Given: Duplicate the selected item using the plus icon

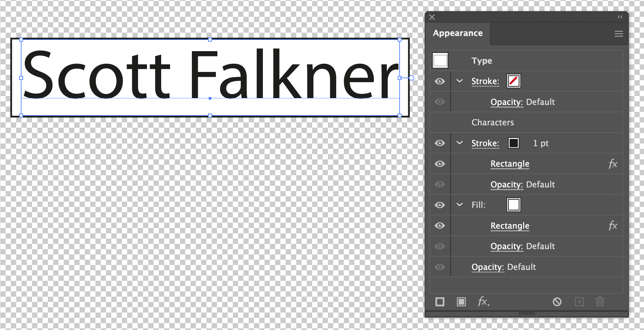Looking at the screenshot, I should tap(579, 302).
